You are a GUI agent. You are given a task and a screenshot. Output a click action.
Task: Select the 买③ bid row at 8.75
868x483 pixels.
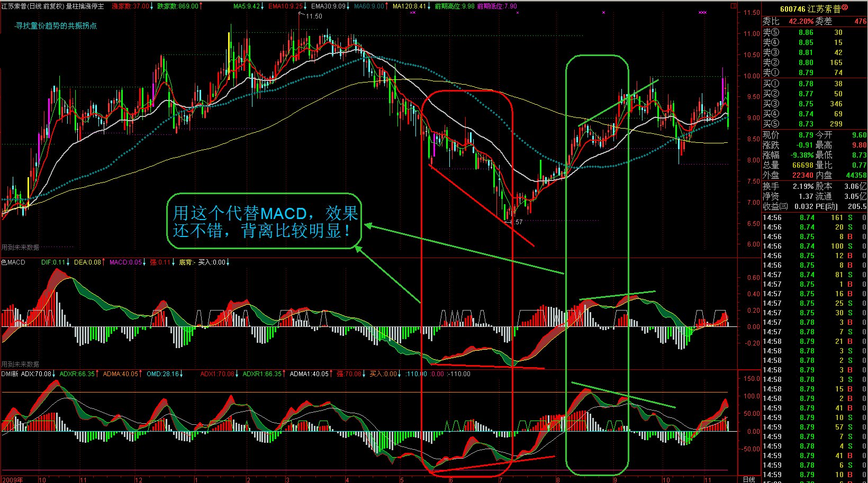point(814,104)
